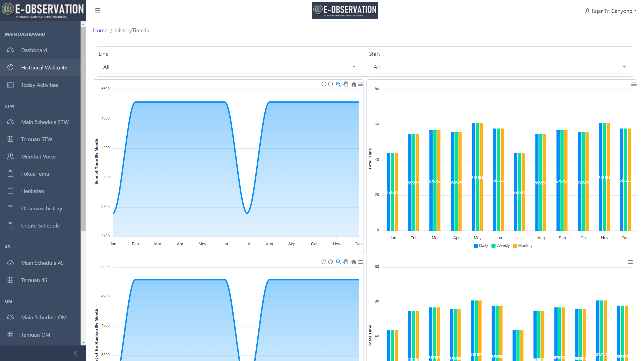644x361 pixels.
Task: Zoom out on the first area chart
Action: click(331, 84)
